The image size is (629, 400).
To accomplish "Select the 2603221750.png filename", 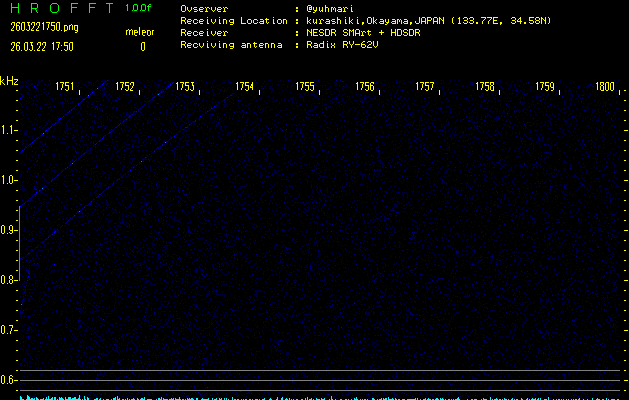I will point(44,26).
